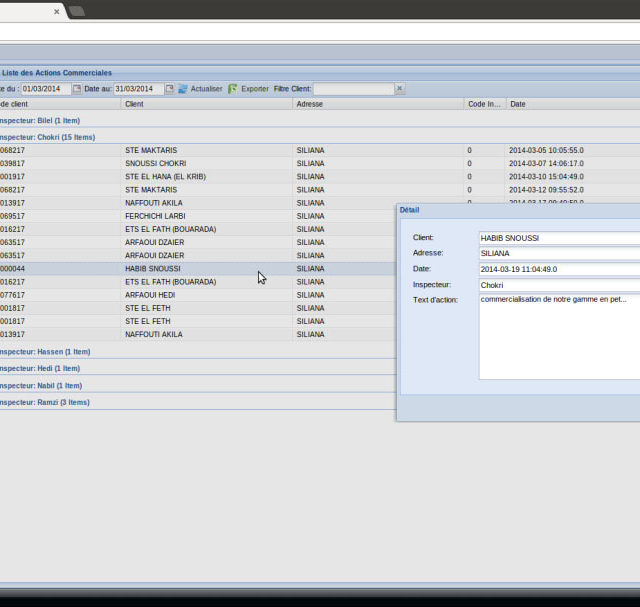Open a new browser tab
The height and width of the screenshot is (607, 640).
[77, 11]
